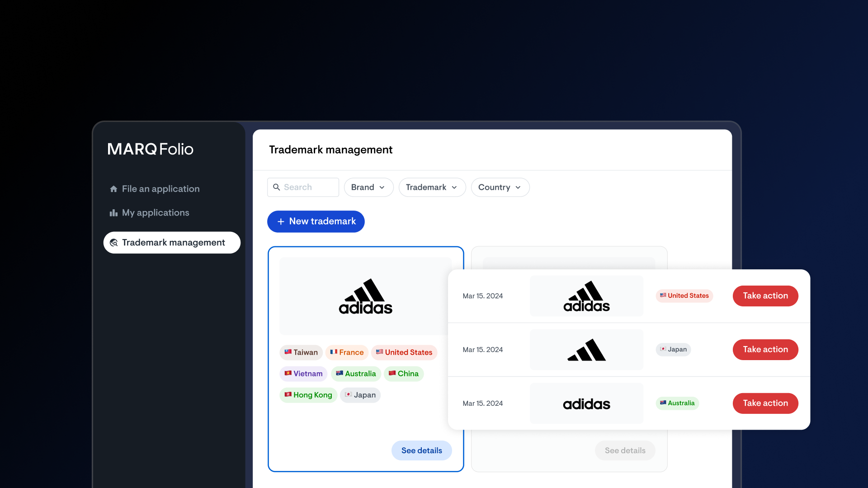Click the Trademark management sidebar globe icon
868x488 pixels.
(114, 243)
